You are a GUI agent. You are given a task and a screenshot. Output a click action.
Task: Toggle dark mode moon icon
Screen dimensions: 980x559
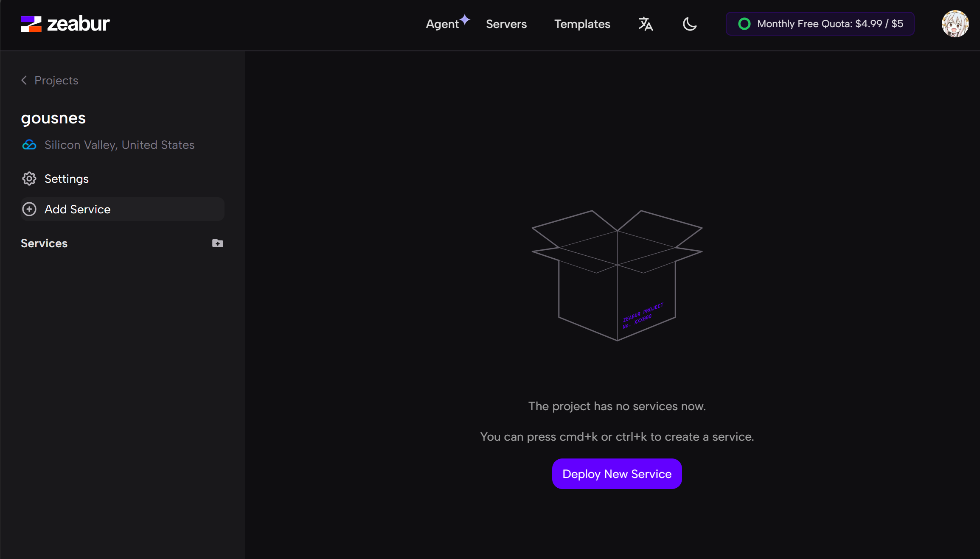(690, 24)
